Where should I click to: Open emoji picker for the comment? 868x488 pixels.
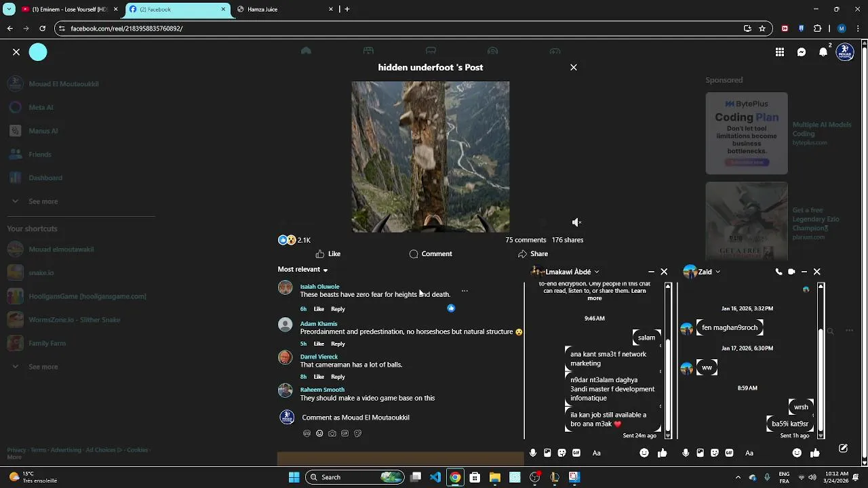click(x=319, y=433)
